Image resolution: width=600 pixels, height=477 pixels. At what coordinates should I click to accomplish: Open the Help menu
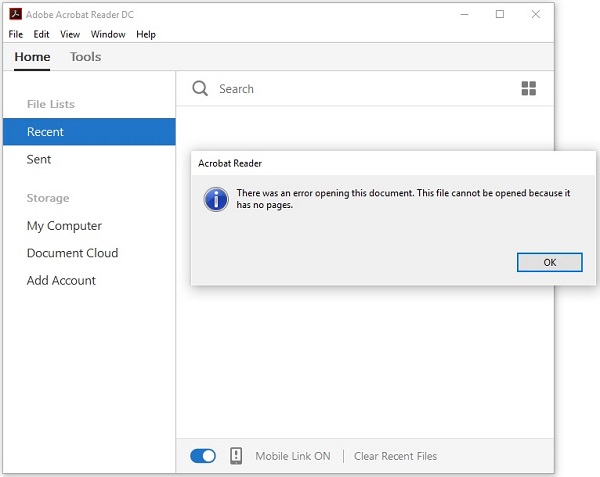(146, 34)
